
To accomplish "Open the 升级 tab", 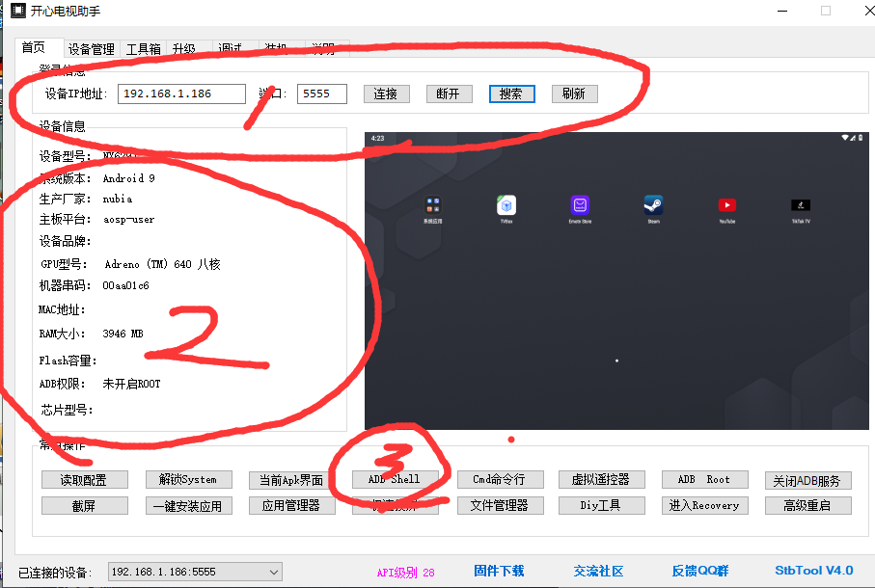I will point(184,49).
